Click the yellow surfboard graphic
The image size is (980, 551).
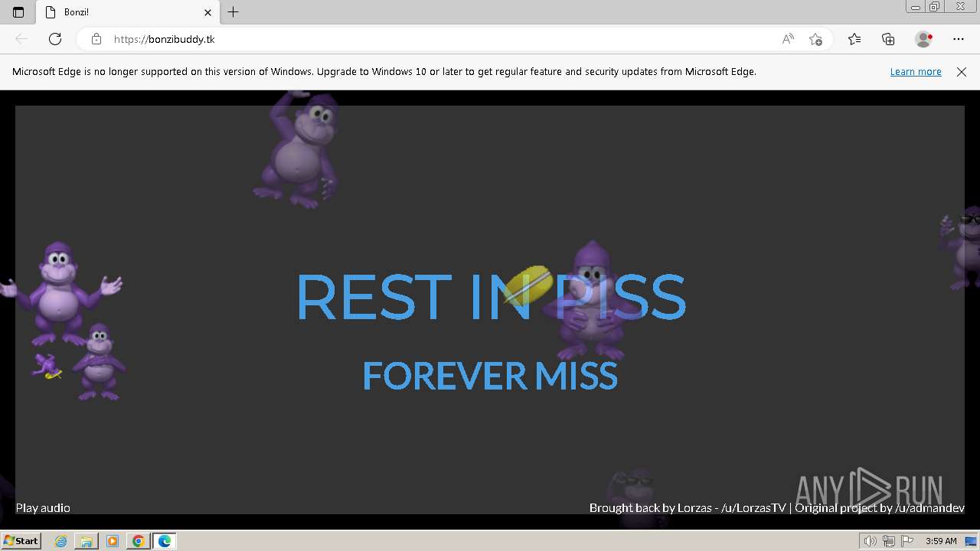[528, 284]
